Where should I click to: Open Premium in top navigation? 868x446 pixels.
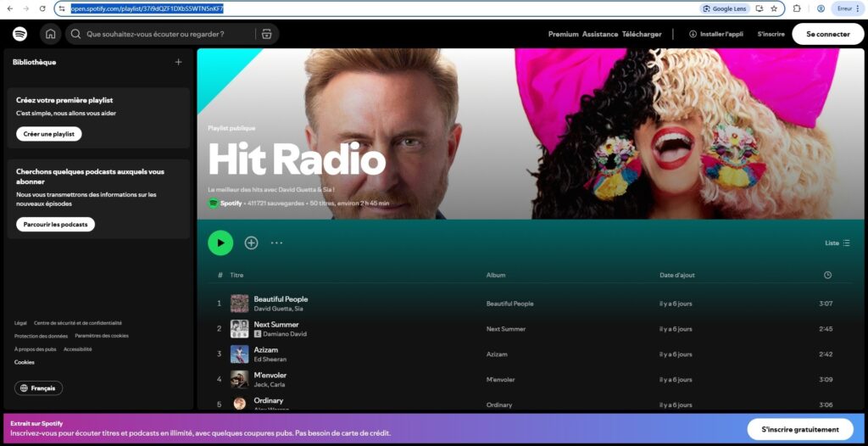coord(563,34)
